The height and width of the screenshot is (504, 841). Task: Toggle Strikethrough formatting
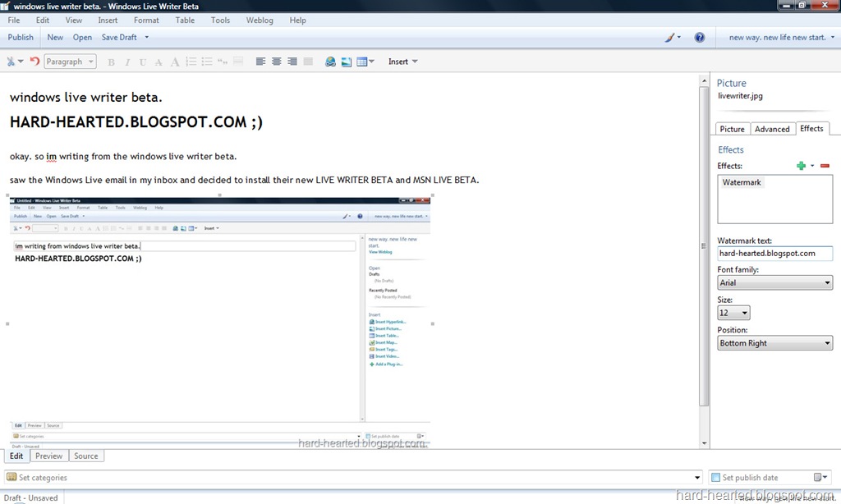pyautogui.click(x=159, y=62)
